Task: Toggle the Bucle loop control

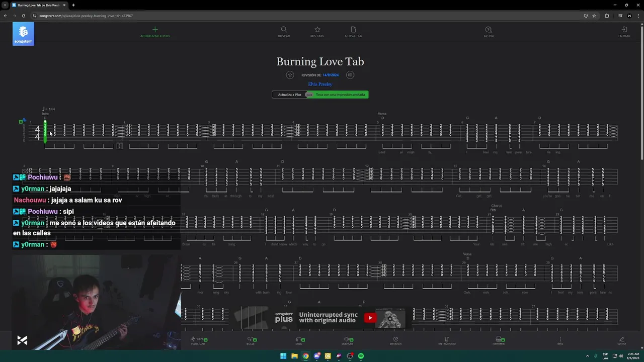Action: (251, 340)
